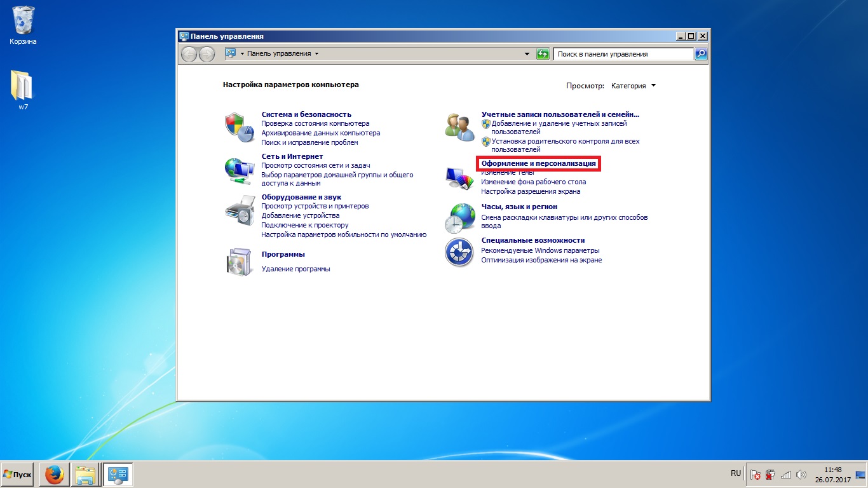Expand the root arrow before Панель управления breadcrumb
Viewport: 868px width, 488px height.
pos(242,54)
